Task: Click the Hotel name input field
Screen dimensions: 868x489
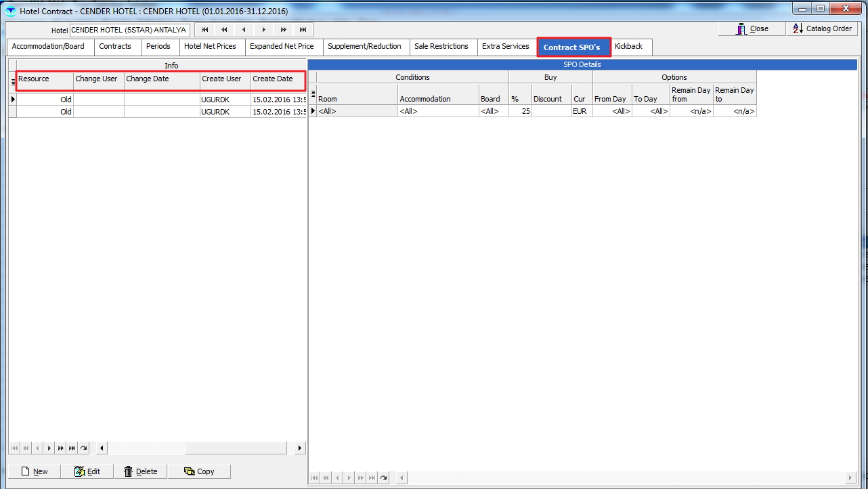Action: click(x=129, y=30)
